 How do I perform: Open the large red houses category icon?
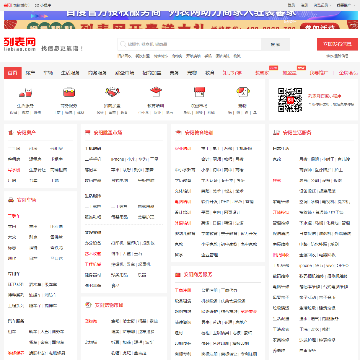coord(25,92)
